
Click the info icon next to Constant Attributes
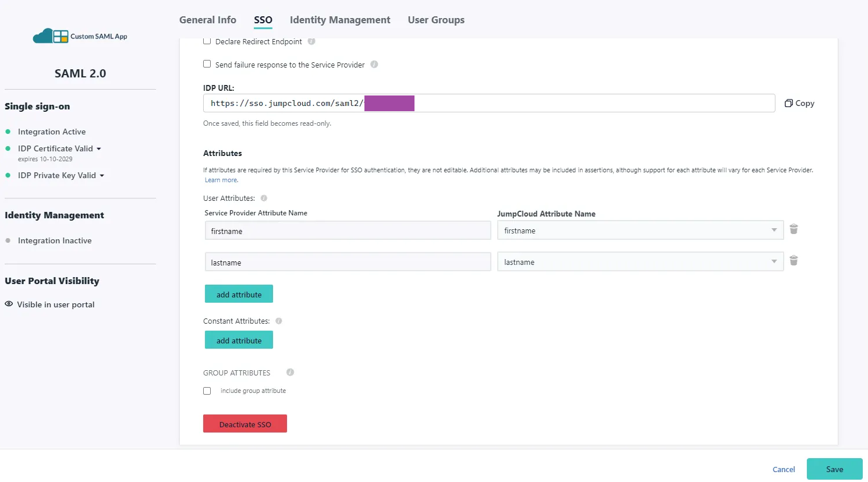click(279, 321)
